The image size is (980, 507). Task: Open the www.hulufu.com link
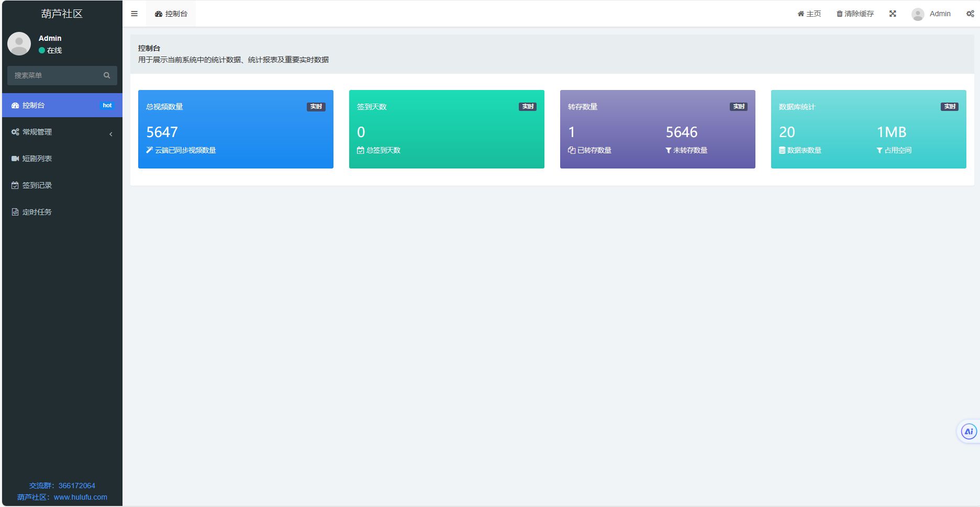pos(80,497)
